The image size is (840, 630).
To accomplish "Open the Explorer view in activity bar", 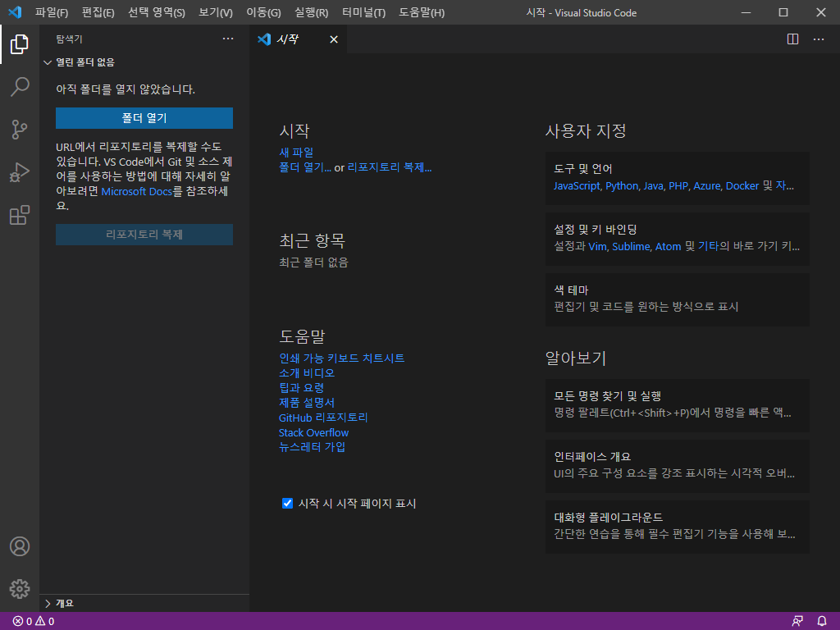I will tap(20, 44).
